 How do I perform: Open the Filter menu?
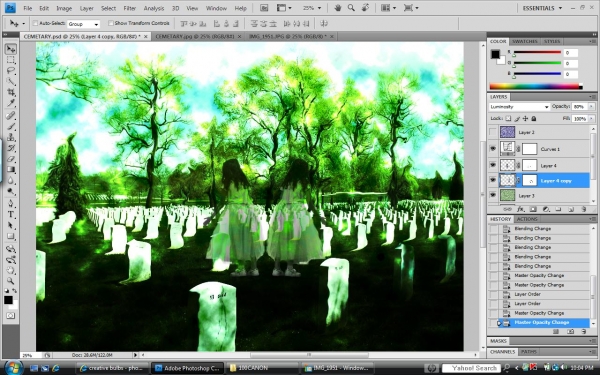point(130,8)
